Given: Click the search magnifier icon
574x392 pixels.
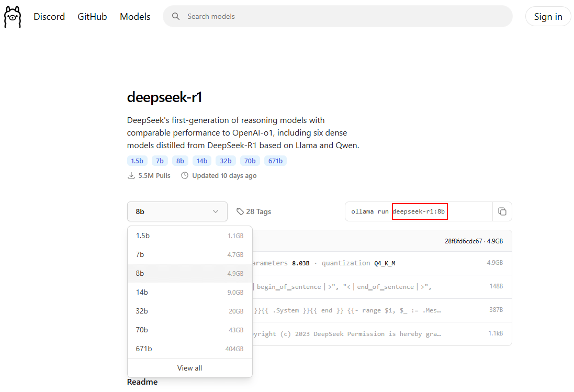Looking at the screenshot, I should (x=176, y=17).
